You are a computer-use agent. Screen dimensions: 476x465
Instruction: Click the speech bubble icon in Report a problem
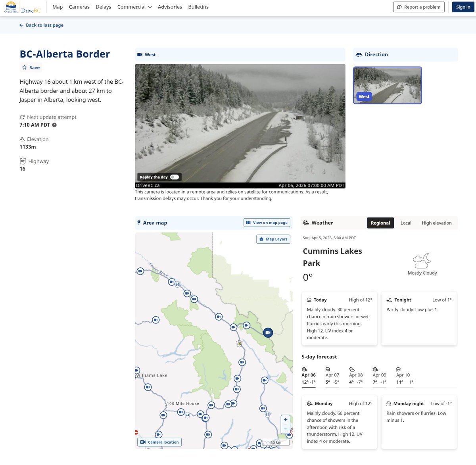point(399,7)
